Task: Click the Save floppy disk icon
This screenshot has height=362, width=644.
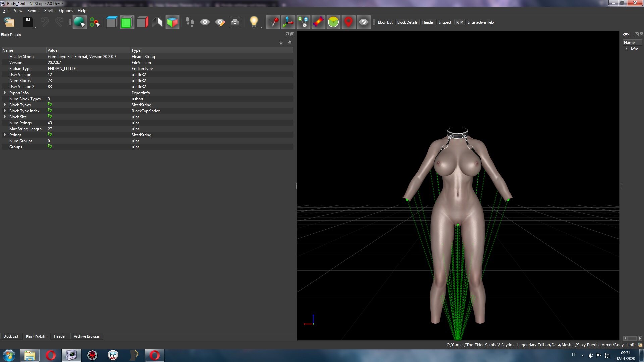Action: (28, 22)
